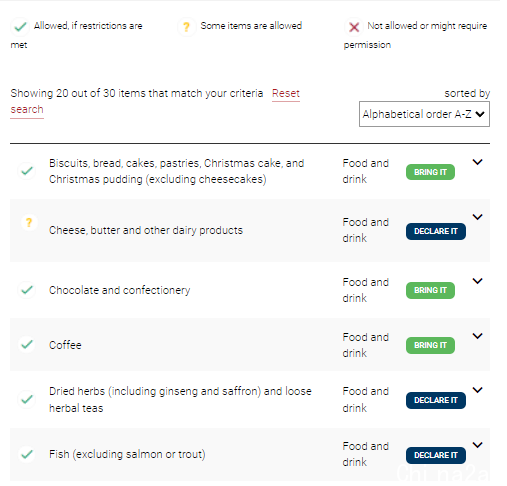This screenshot has height=486, width=507.
Task: Click the DECLARE IT badge for Cheese, butter
Action: pos(436,231)
